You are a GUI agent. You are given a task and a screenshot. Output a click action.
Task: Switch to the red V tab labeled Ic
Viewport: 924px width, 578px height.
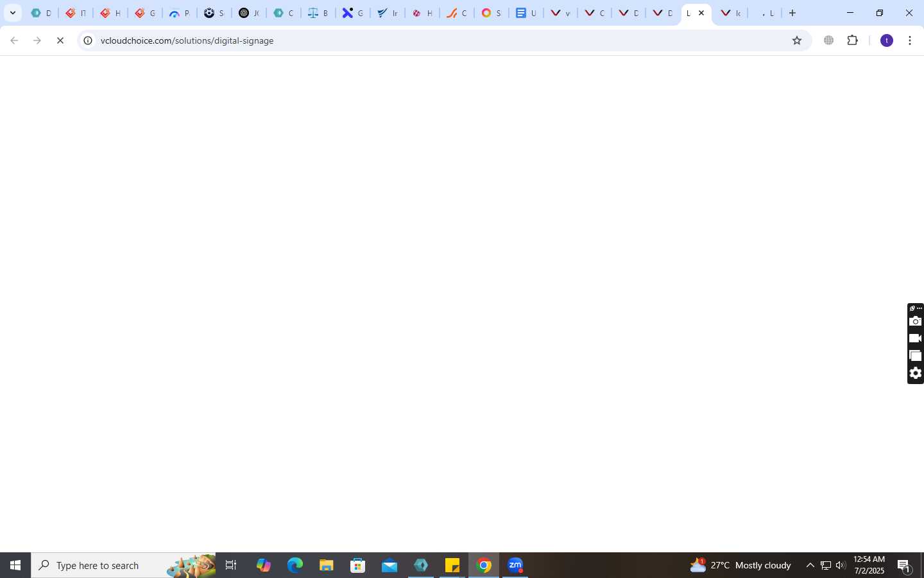coord(731,13)
